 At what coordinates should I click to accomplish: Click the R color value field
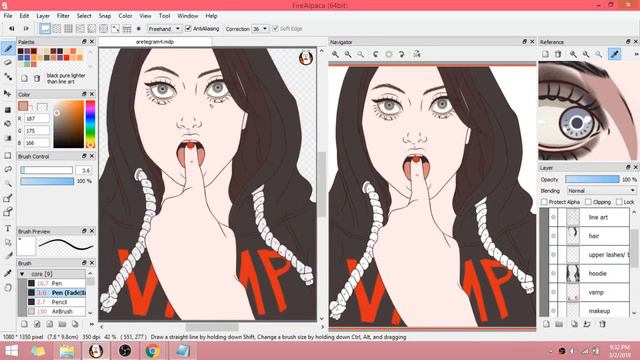[37, 118]
